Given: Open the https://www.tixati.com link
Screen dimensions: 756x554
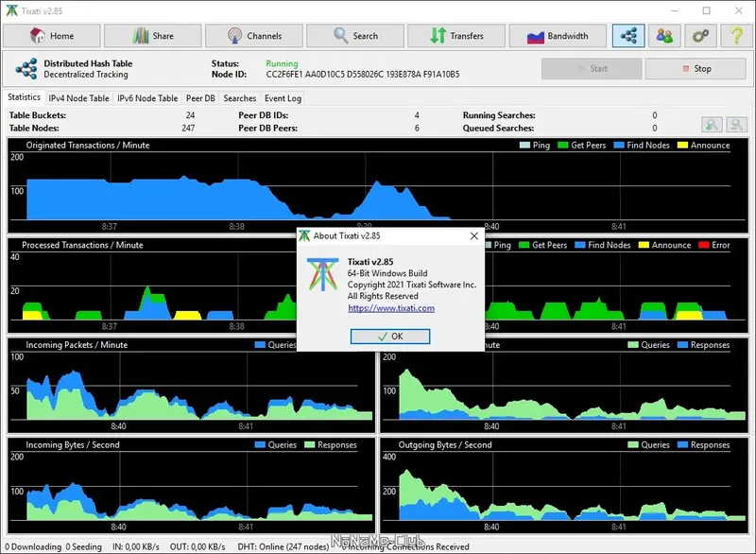Looking at the screenshot, I should [391, 308].
